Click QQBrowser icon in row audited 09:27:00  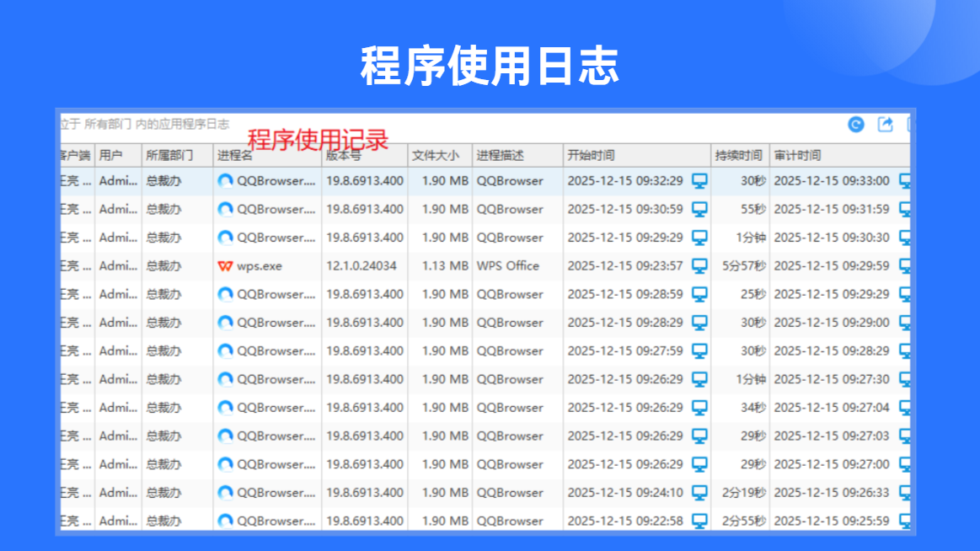tap(225, 464)
